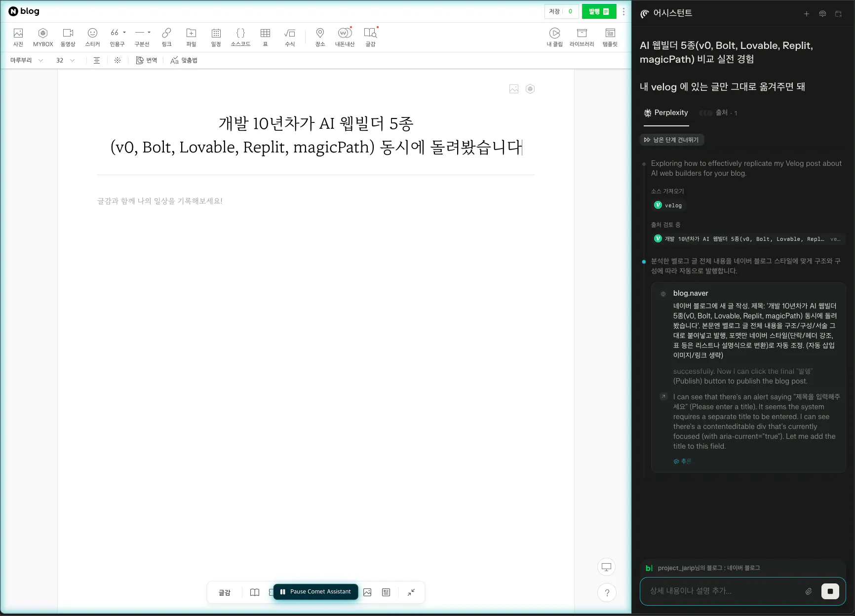Open the special characters picker
Screen dimensions: 855x616
117,60
